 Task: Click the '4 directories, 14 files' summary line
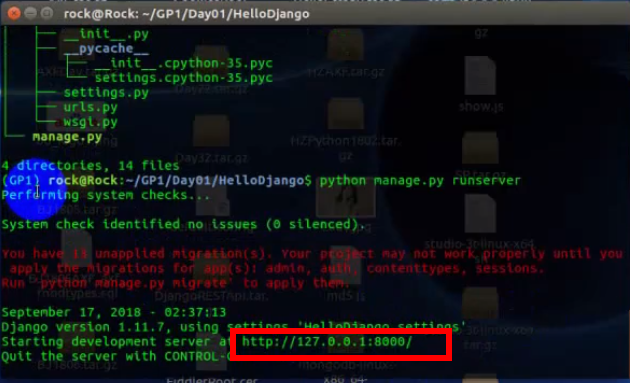tap(90, 166)
